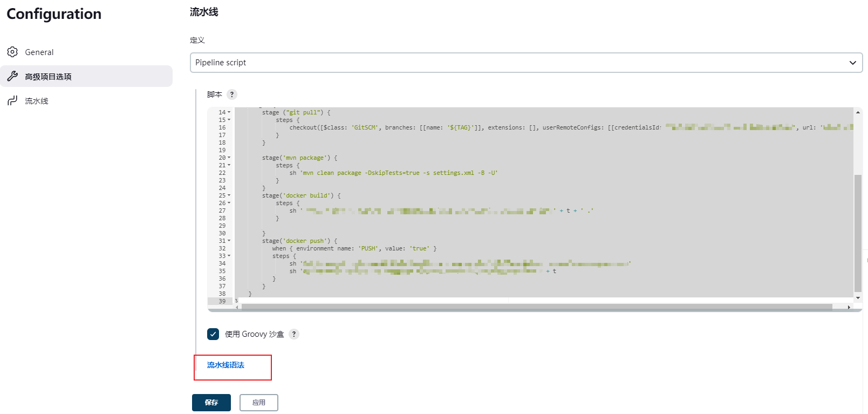Open the help icon next to 脚本
The height and width of the screenshot is (414, 868).
(x=232, y=94)
